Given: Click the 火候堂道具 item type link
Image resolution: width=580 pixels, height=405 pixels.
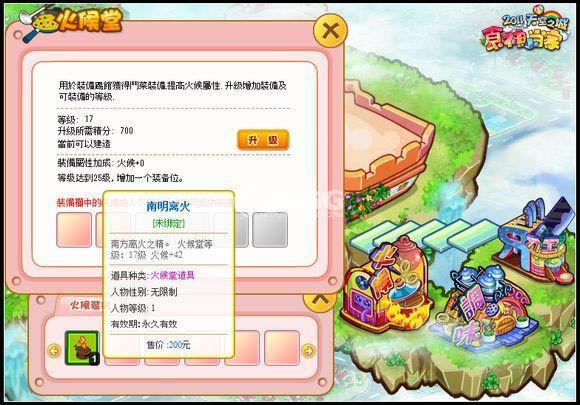Looking at the screenshot, I should [x=172, y=275].
